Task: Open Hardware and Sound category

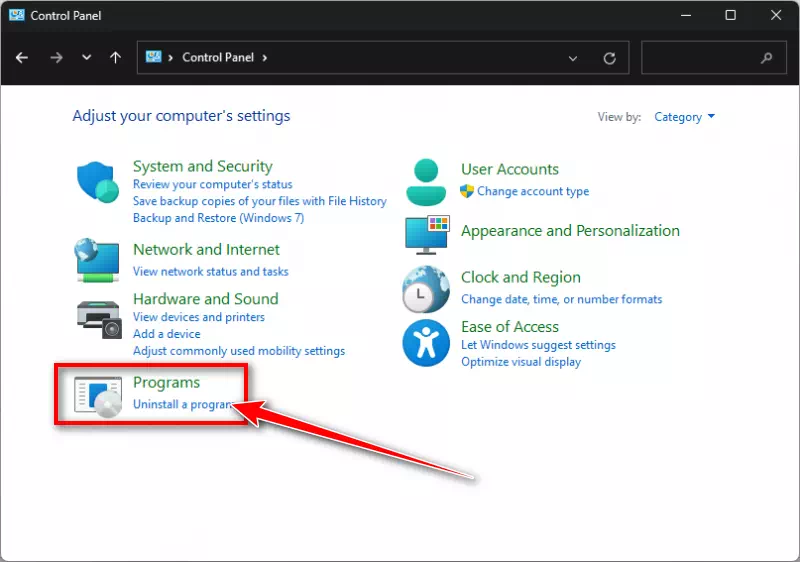Action: point(206,298)
